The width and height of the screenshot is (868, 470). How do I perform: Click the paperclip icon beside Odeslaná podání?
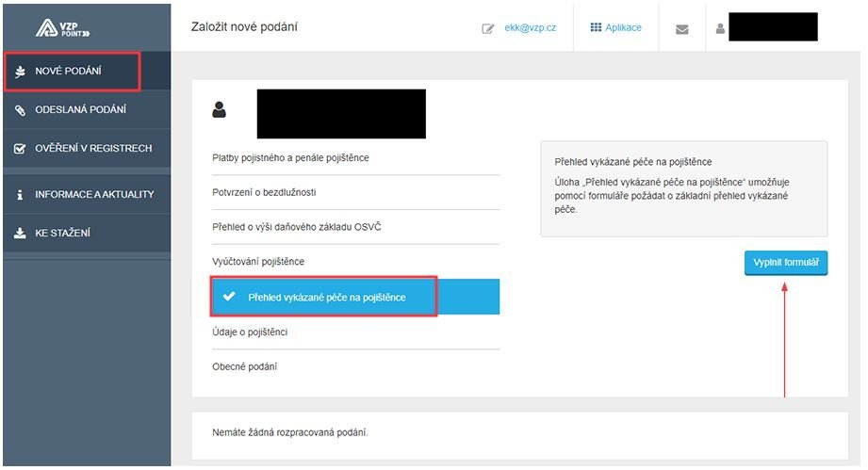click(20, 110)
